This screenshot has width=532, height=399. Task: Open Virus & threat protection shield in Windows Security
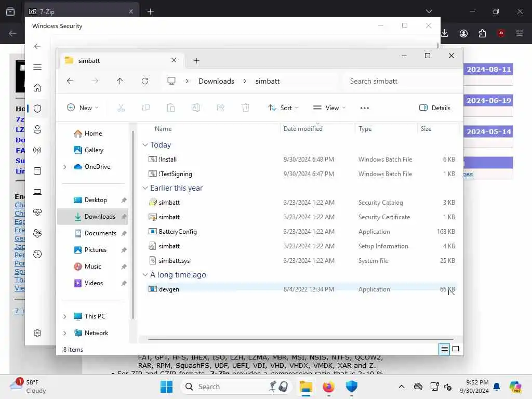[x=37, y=109]
